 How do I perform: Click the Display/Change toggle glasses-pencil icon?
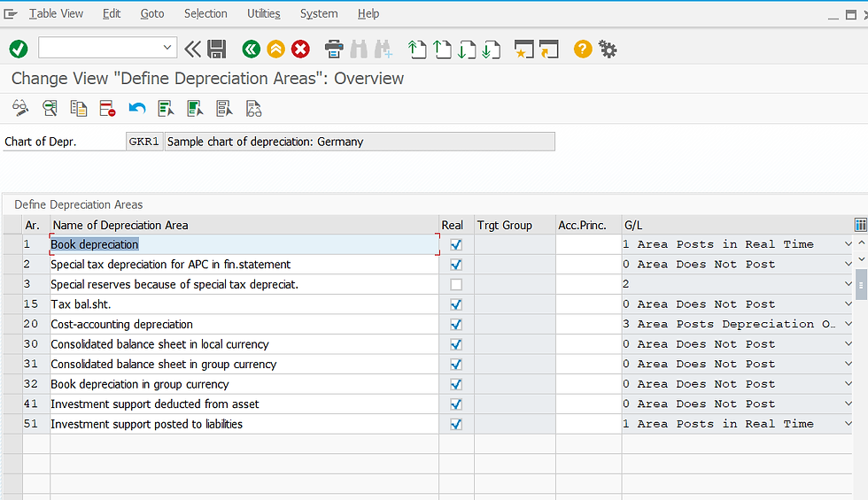coord(20,108)
